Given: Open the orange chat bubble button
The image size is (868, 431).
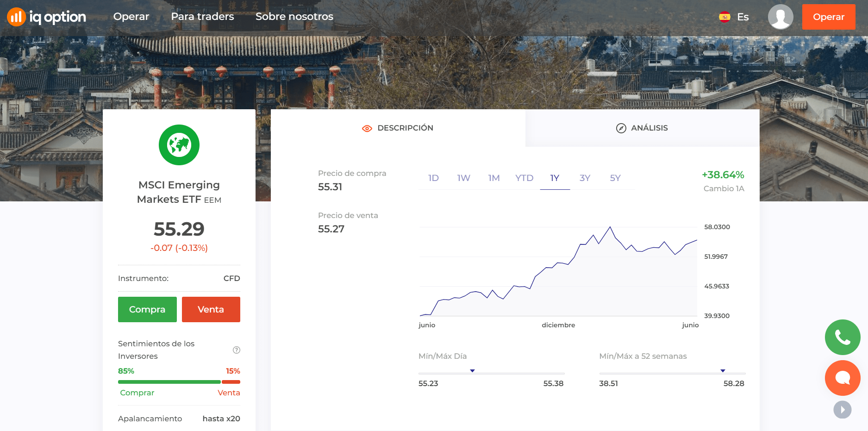Looking at the screenshot, I should (843, 378).
